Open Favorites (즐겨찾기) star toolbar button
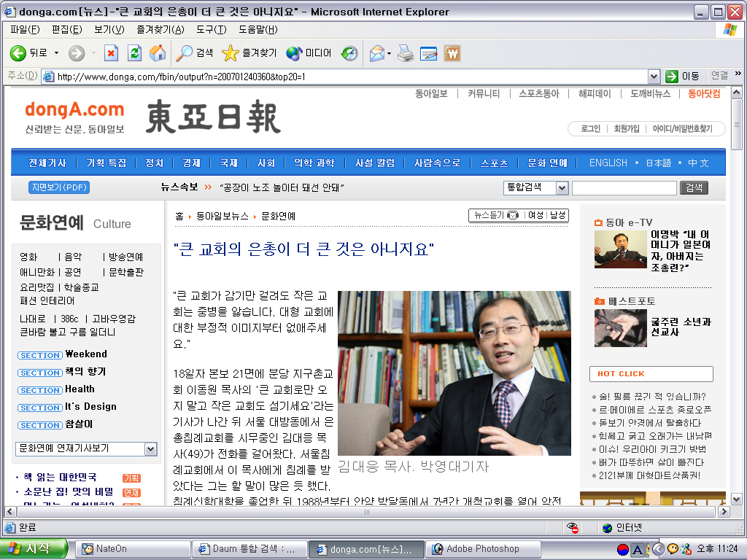Viewport: 747px width, 560px height. point(249,52)
